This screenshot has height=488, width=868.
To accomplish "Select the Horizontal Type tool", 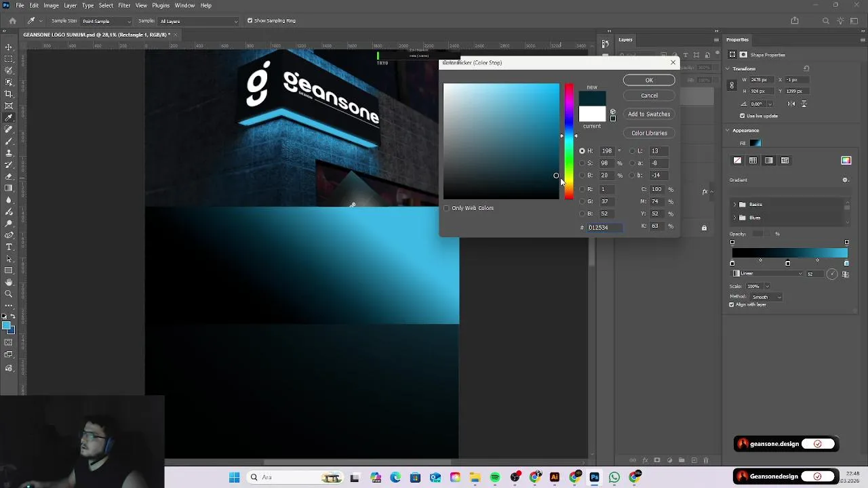I will tap(9, 247).
